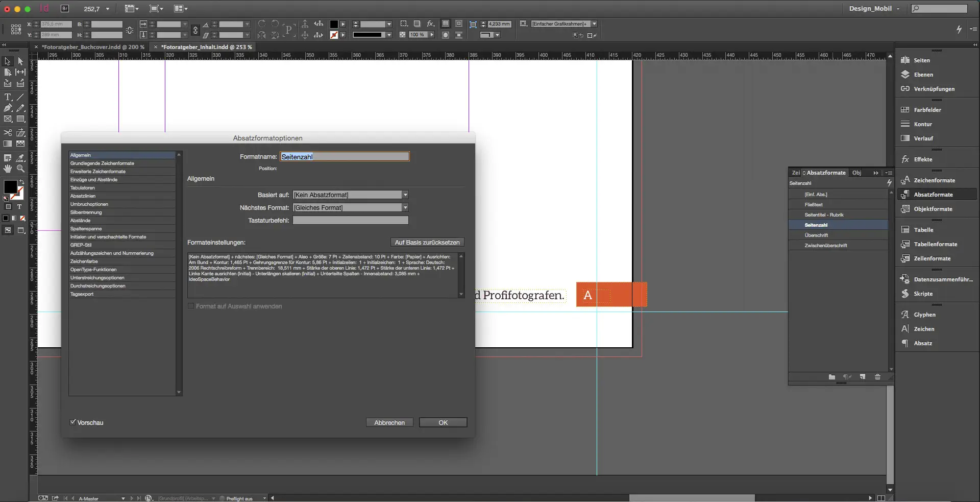Enable Format auf Auswahl anwenden

coord(190,306)
